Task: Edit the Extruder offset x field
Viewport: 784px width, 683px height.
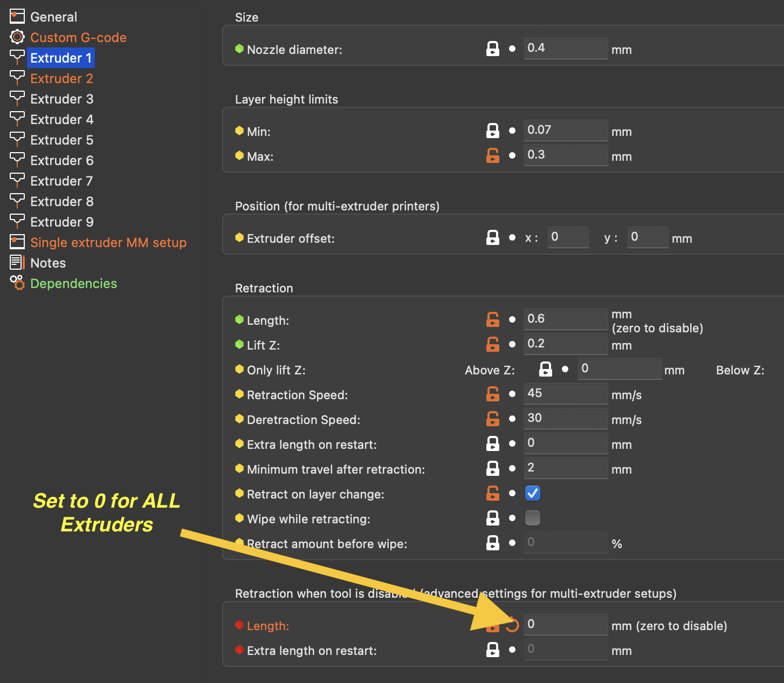Action: point(568,237)
